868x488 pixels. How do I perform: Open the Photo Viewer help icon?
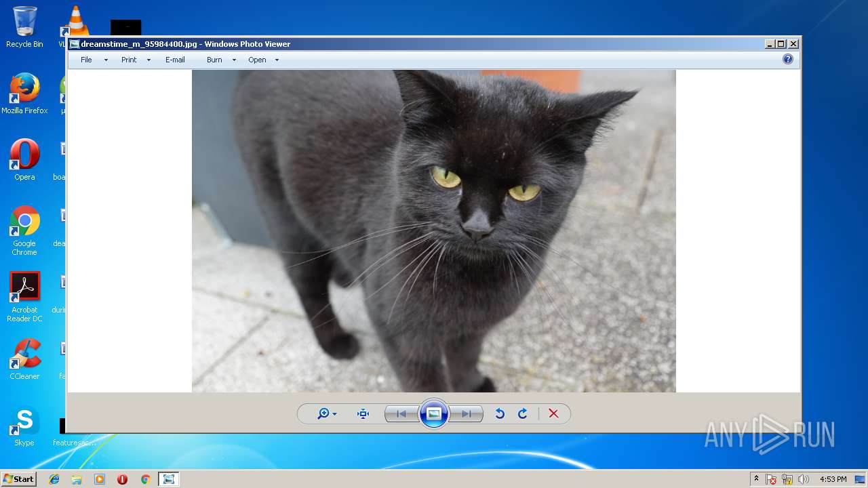[x=788, y=59]
